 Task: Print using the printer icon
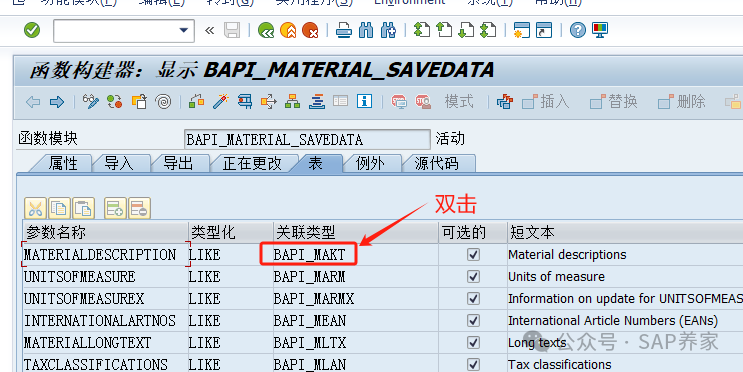tap(344, 31)
